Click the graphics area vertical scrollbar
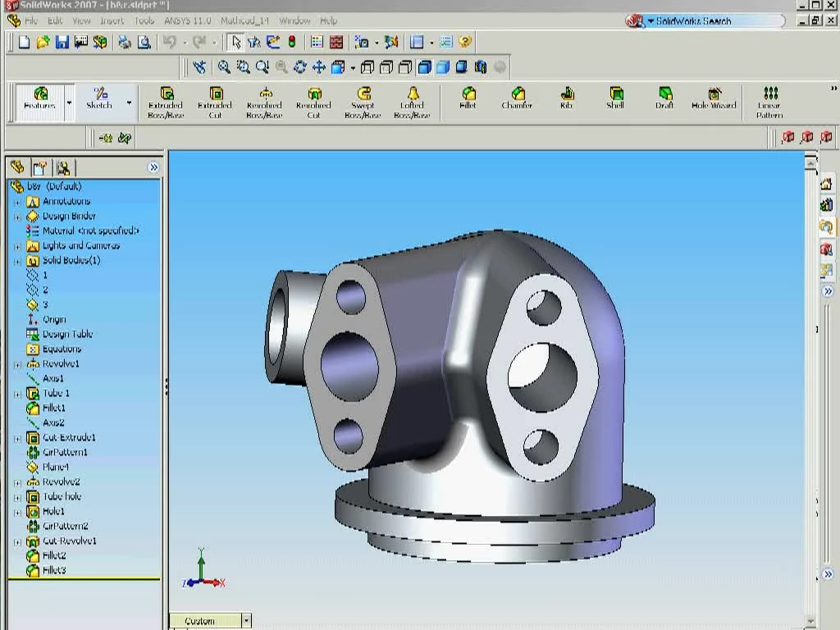 coord(810,391)
